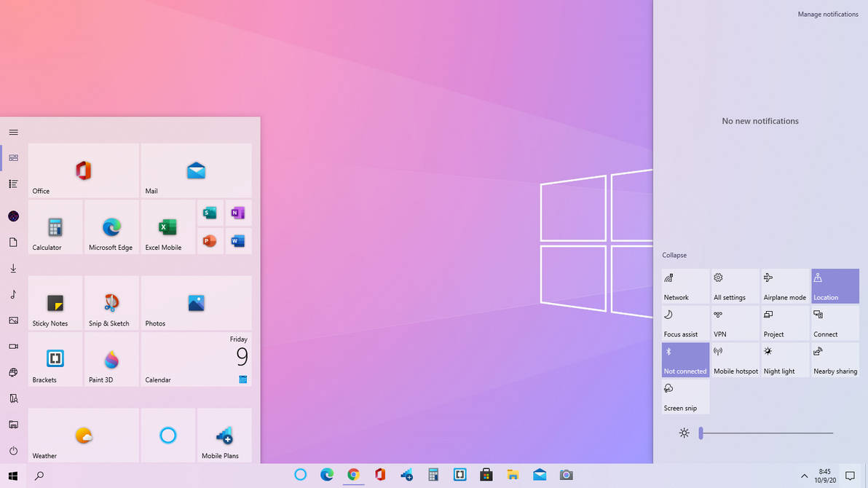Open the Power options in Start sidebar
The width and height of the screenshot is (868, 488).
(x=13, y=450)
